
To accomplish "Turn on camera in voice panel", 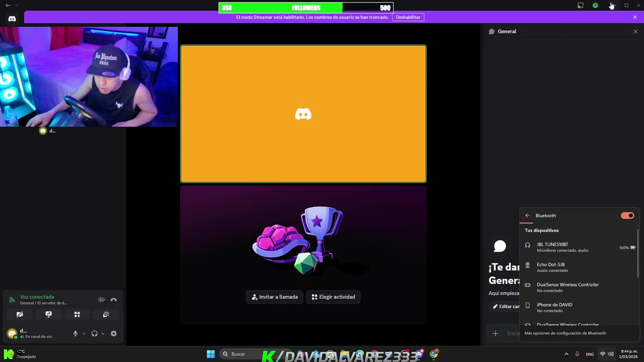I will [x=20, y=314].
